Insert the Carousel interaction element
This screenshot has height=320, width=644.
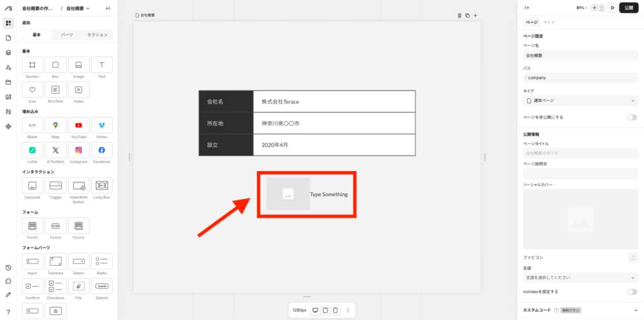32,185
